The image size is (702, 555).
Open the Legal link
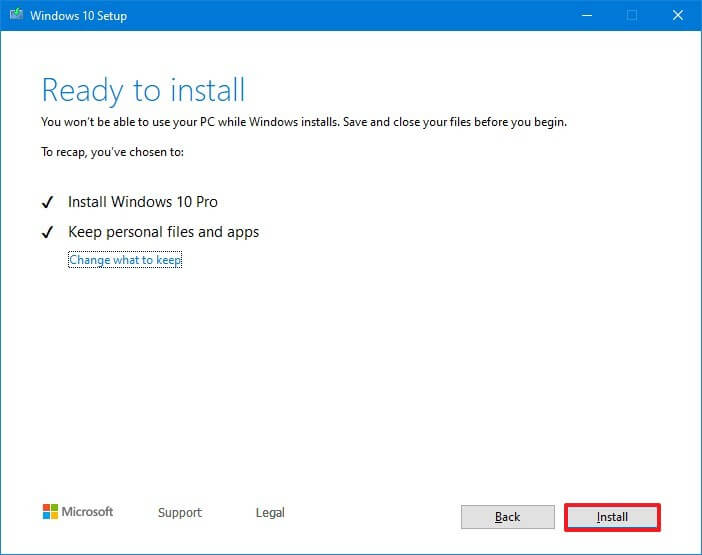click(x=270, y=513)
